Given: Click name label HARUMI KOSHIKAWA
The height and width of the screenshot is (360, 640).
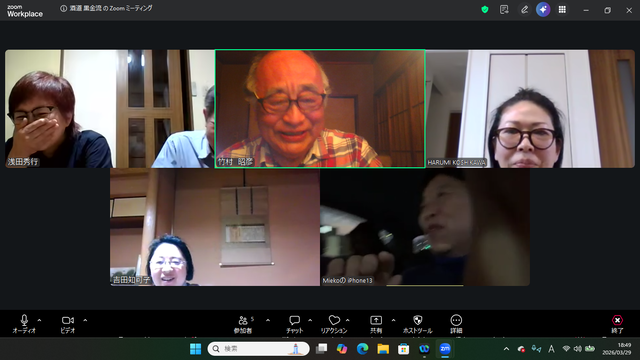Looking at the screenshot, I should pyautogui.click(x=457, y=162).
